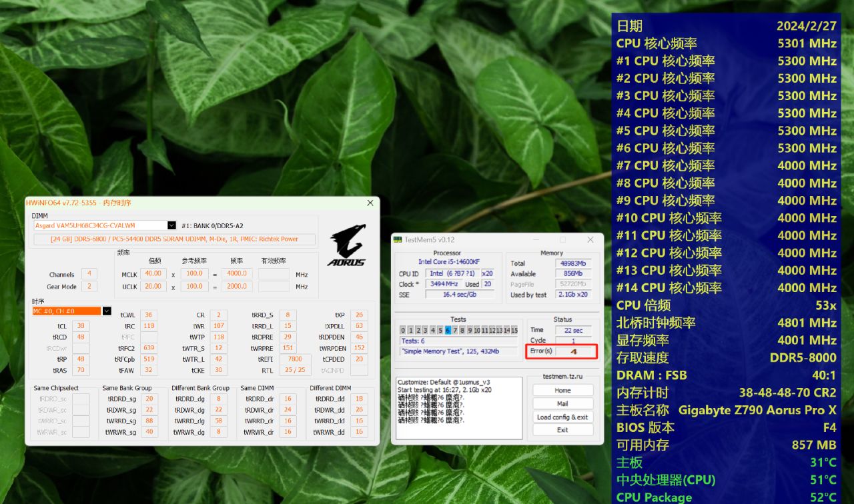Click the SSE speed value 16.4 sec/Gb
The image size is (854, 504).
pos(459,294)
